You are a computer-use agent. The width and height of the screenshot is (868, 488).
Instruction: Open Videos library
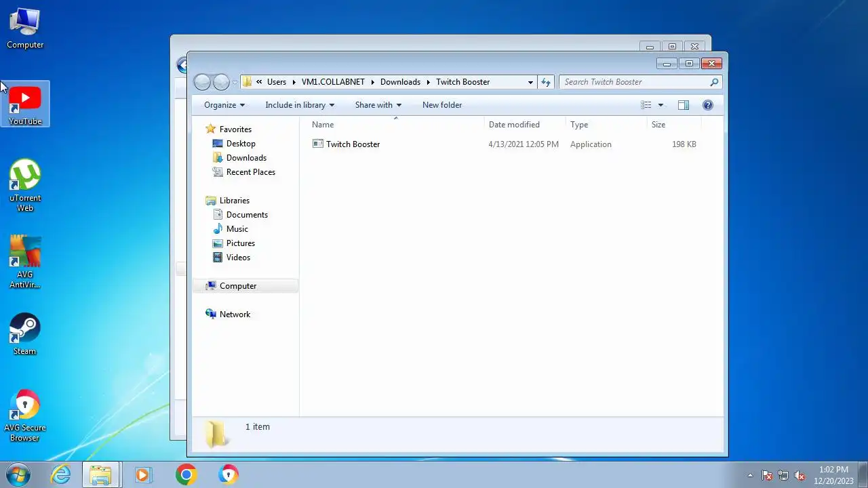click(x=238, y=258)
